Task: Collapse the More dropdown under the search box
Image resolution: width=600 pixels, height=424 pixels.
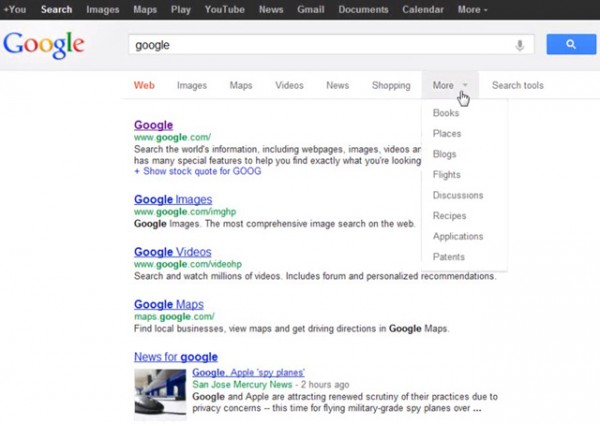Action: [x=449, y=86]
